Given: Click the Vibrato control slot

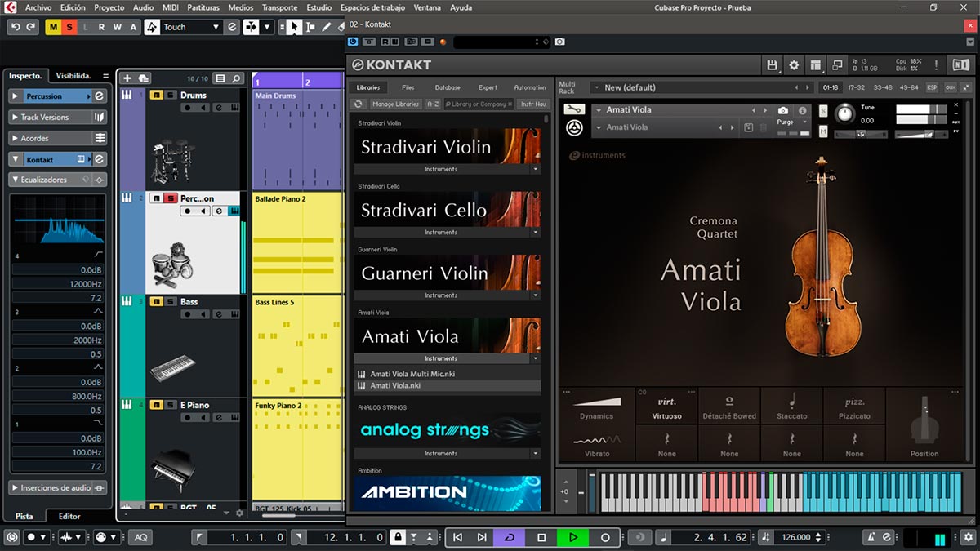Looking at the screenshot, I should click(x=597, y=444).
